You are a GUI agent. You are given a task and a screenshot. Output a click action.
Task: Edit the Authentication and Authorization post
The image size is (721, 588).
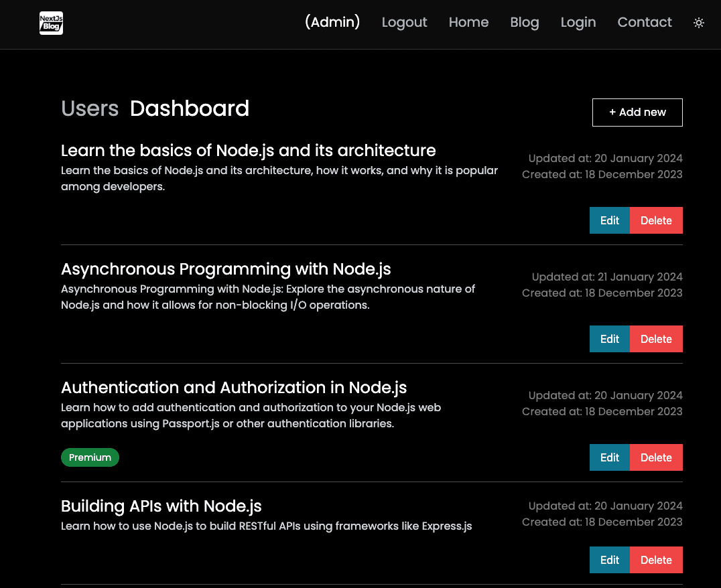[x=609, y=457]
